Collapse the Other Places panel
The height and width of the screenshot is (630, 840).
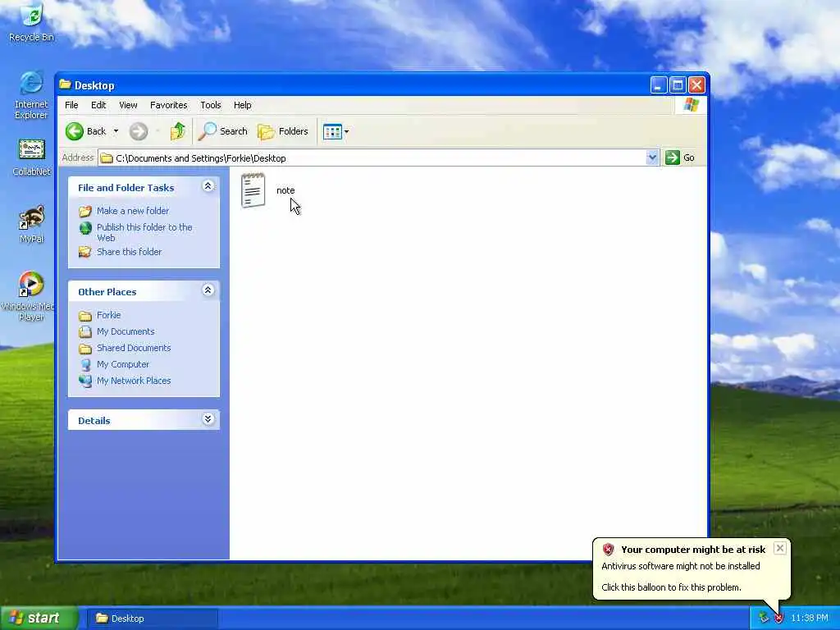208,290
